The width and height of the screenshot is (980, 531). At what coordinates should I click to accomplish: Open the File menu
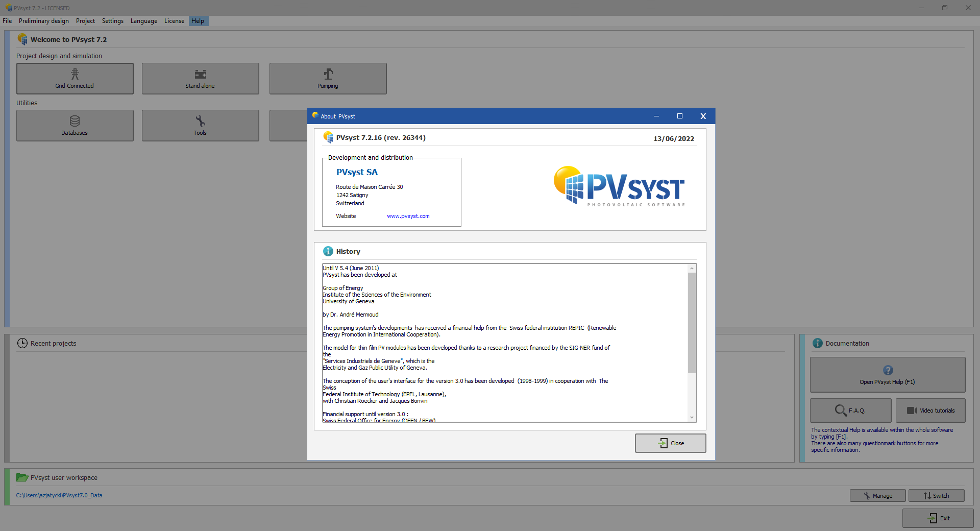pyautogui.click(x=7, y=21)
